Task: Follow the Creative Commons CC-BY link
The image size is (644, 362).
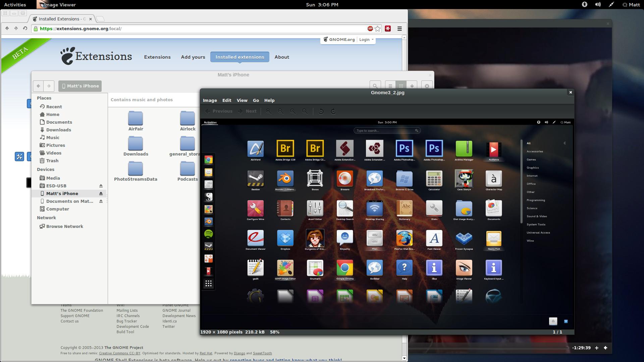Action: [x=119, y=353]
